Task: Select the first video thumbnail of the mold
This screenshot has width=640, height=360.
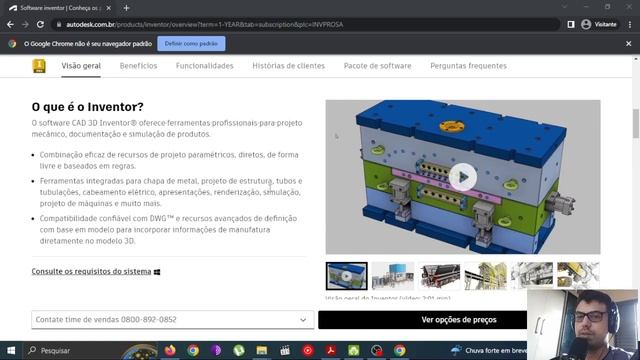Action: pyautogui.click(x=347, y=276)
